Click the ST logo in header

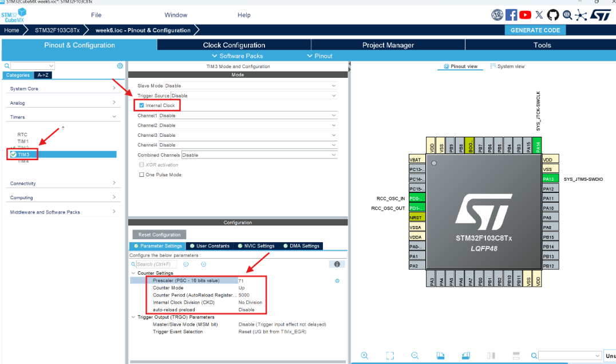point(601,15)
